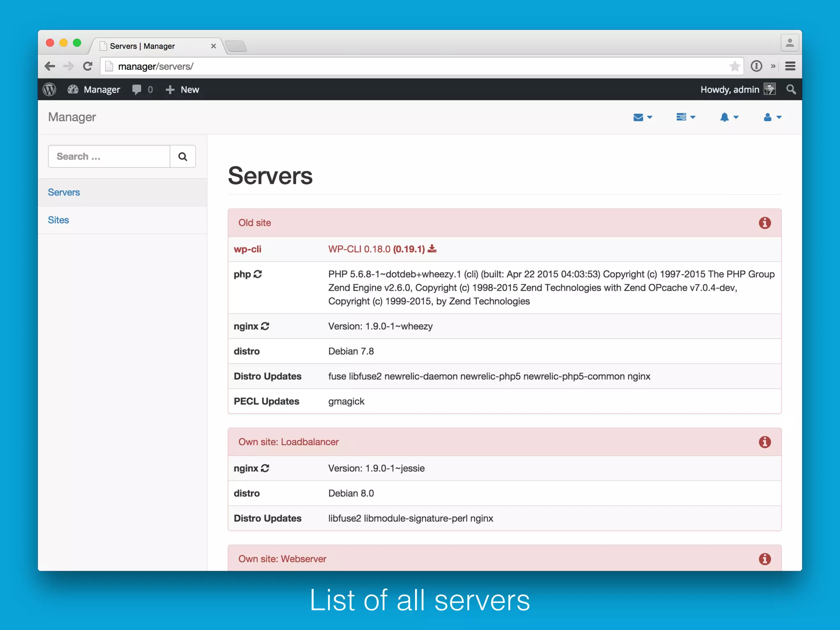Show info for the Old site server
840x630 pixels.
point(765,223)
